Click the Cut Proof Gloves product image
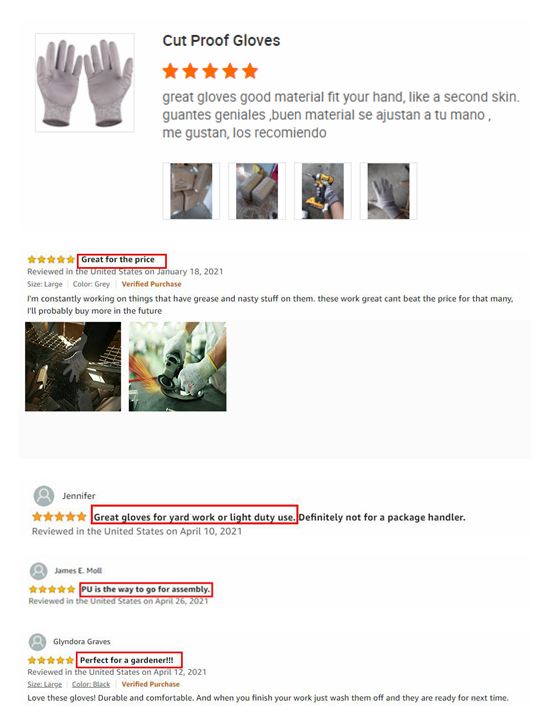This screenshot has height=726, width=550. 85,82
